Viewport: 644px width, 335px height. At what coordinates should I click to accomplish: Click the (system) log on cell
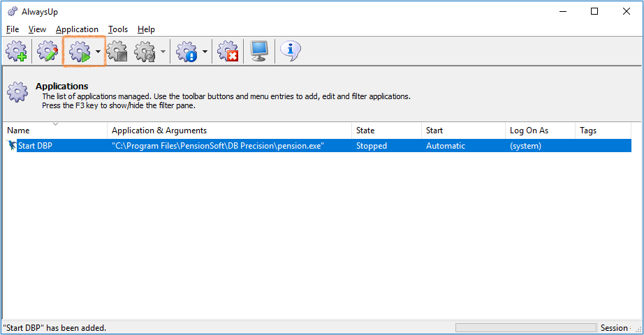click(526, 146)
